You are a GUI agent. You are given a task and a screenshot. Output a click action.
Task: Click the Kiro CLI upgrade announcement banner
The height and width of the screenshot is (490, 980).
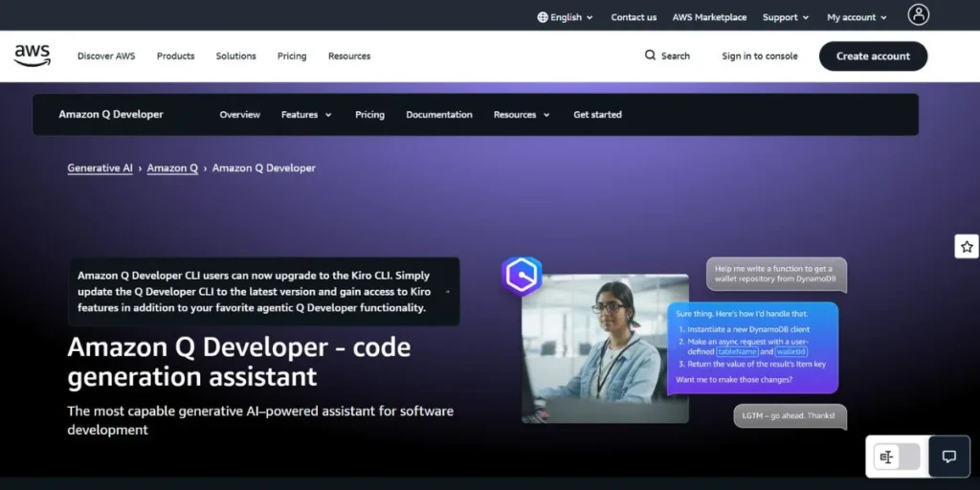tap(263, 291)
